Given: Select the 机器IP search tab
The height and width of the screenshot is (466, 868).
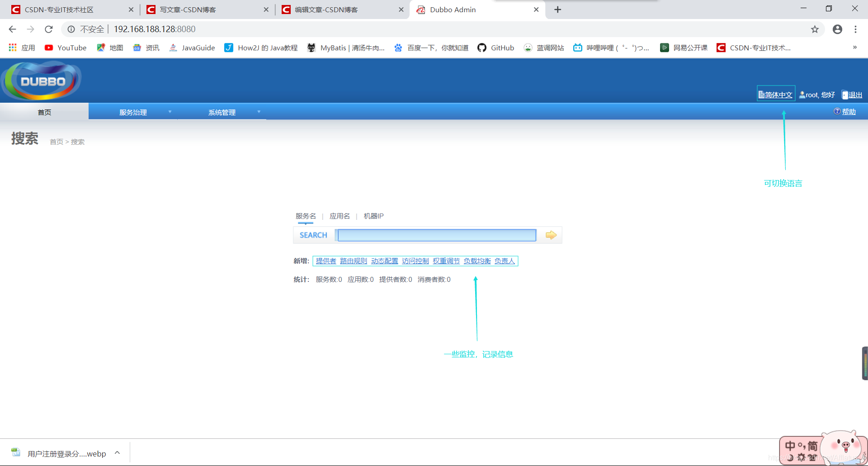Looking at the screenshot, I should (x=374, y=216).
